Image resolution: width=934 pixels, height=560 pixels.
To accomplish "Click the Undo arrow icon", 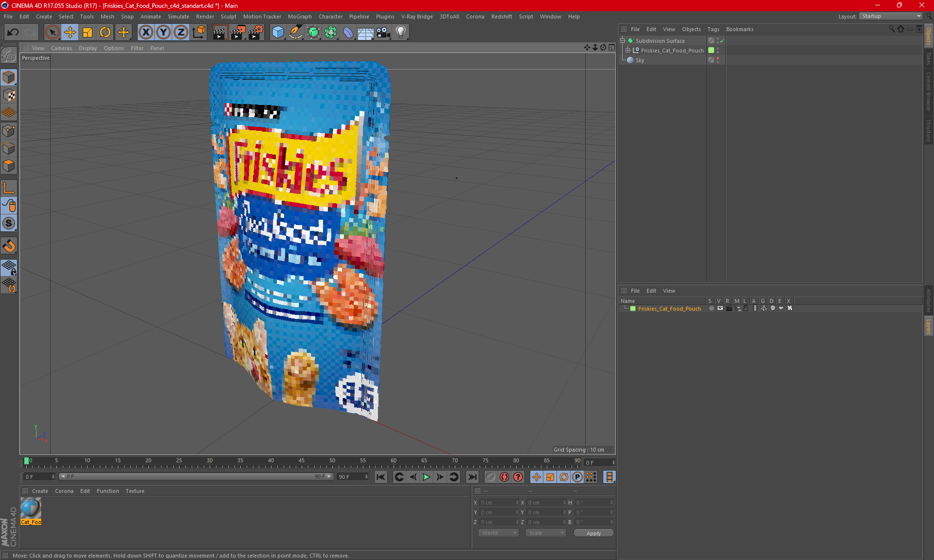I will pyautogui.click(x=13, y=33).
